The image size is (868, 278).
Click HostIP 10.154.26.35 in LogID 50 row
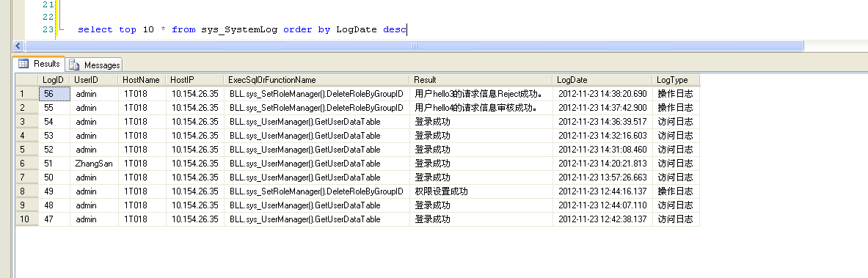(x=195, y=178)
